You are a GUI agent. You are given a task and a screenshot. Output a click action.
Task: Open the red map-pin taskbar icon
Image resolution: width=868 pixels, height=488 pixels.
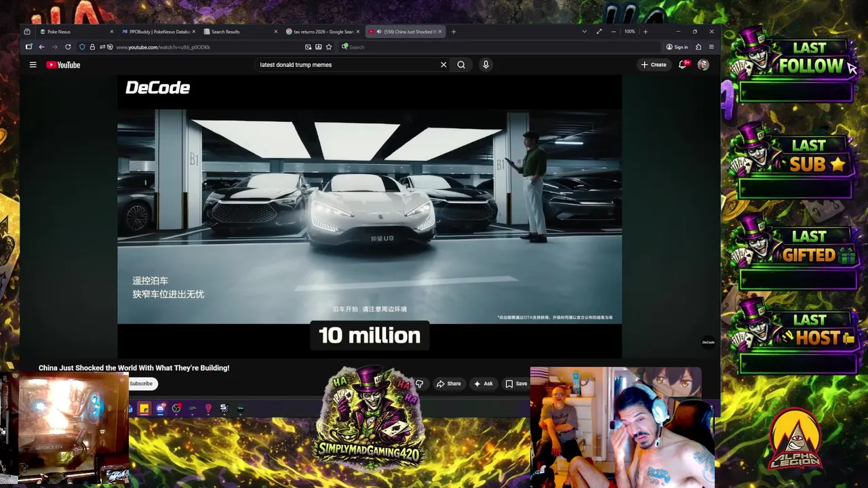208,408
